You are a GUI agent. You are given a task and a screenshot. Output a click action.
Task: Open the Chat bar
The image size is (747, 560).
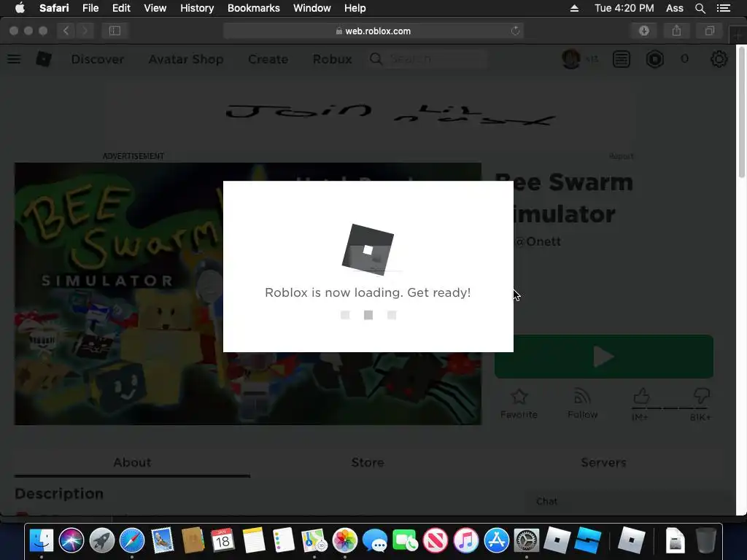[629, 502]
